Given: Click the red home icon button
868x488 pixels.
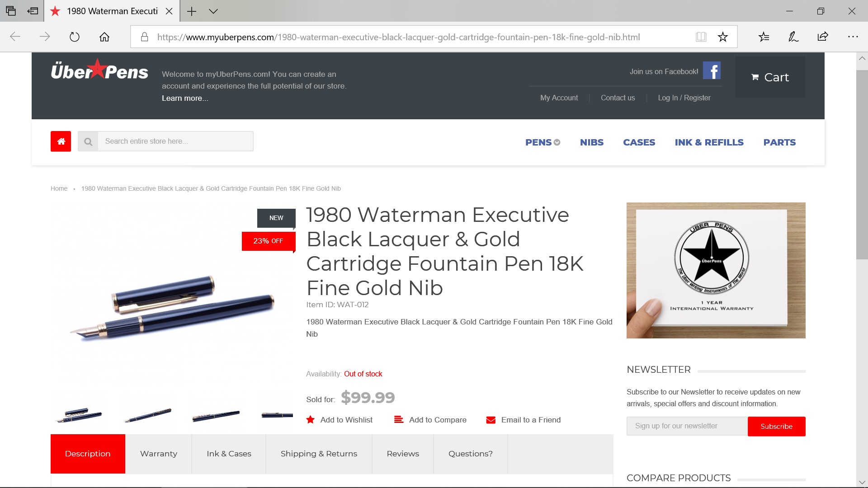Looking at the screenshot, I should click(x=61, y=141).
